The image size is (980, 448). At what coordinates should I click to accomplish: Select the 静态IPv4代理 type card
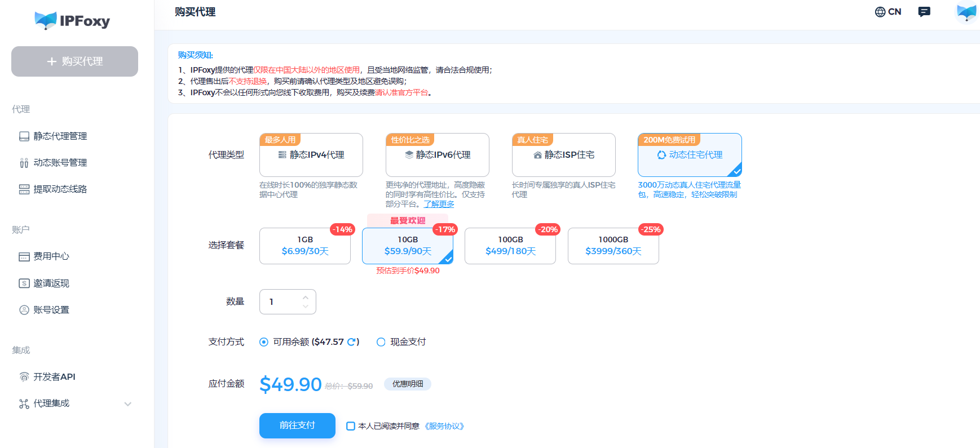pyautogui.click(x=311, y=155)
